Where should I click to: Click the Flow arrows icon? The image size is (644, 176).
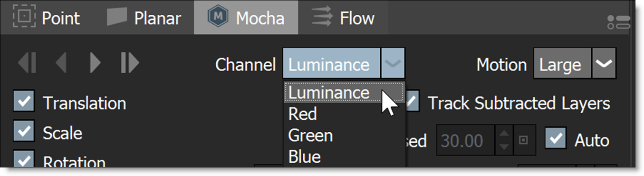pos(322,18)
